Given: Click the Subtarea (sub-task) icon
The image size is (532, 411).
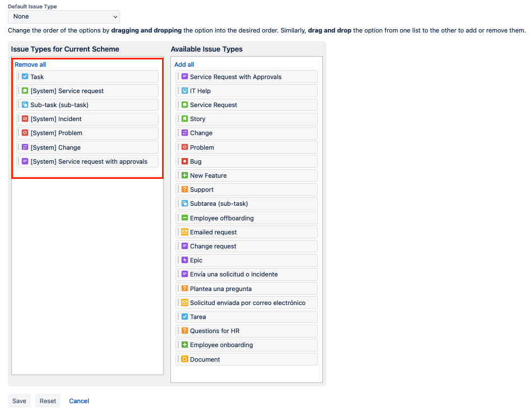Looking at the screenshot, I should 184,204.
